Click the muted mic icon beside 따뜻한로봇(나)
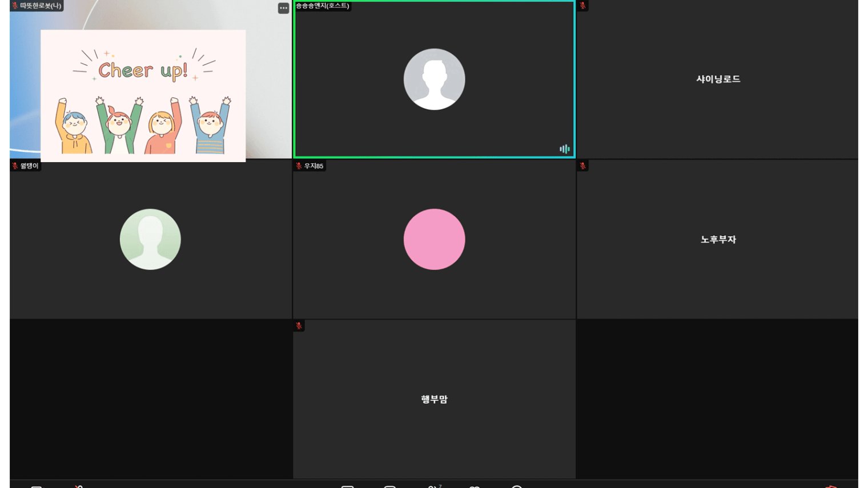Image resolution: width=868 pixels, height=488 pixels. tap(15, 6)
